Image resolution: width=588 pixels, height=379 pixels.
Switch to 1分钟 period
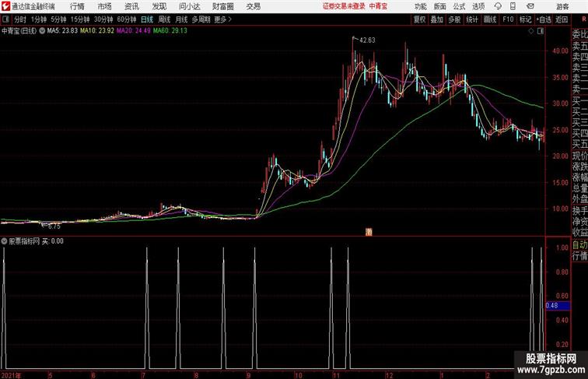point(39,19)
